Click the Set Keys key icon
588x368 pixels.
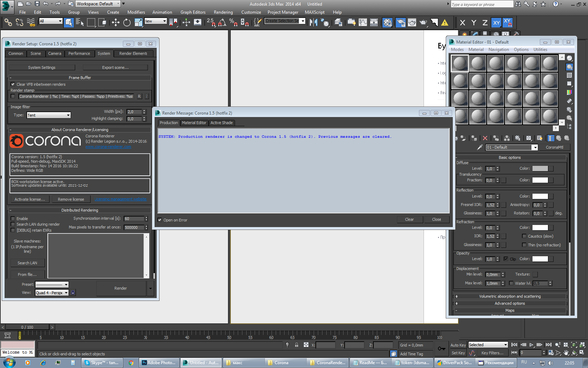[441, 348]
